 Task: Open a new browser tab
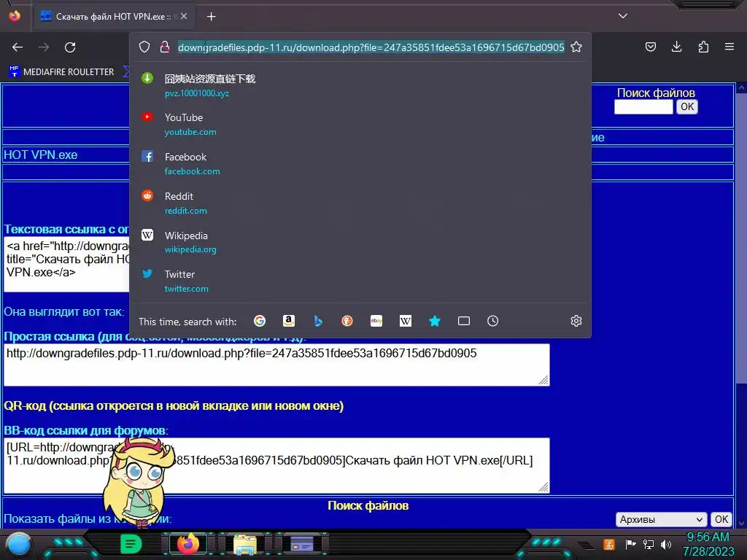pos(211,17)
